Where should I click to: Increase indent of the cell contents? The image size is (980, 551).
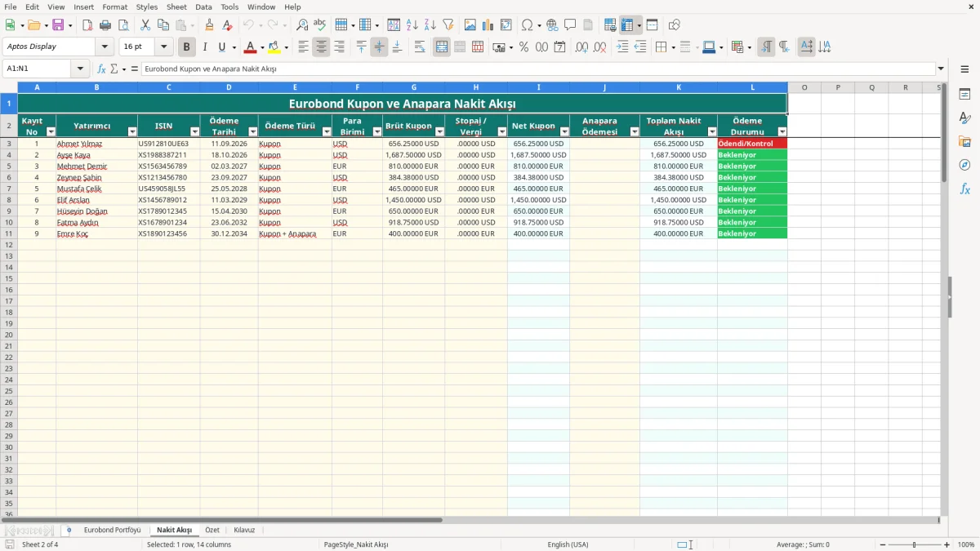[x=622, y=47]
